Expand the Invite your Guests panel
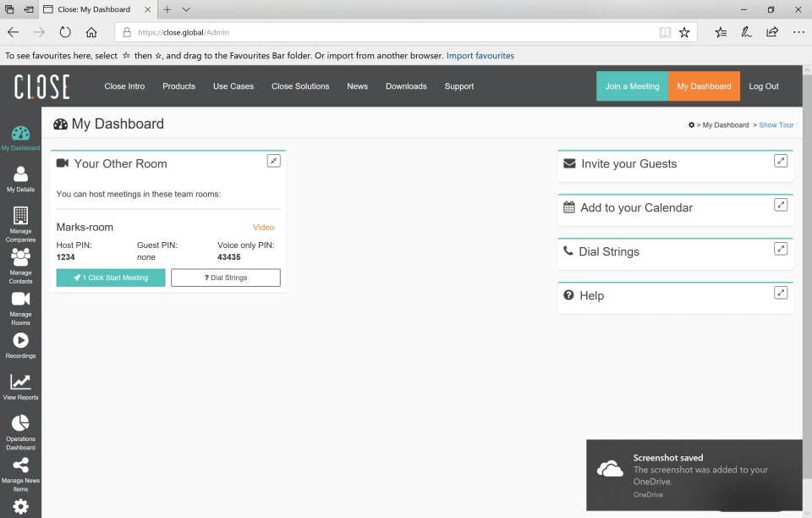 coord(781,161)
